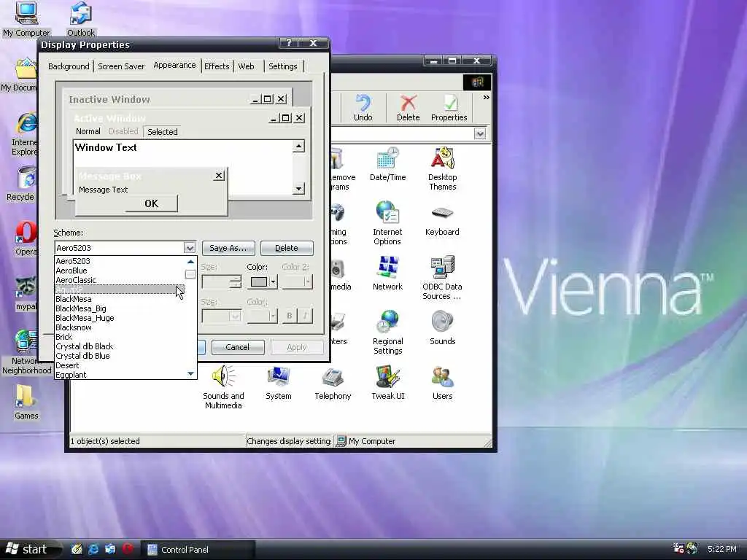This screenshot has width=747, height=560.
Task: Click the Start button
Action: (x=29, y=550)
